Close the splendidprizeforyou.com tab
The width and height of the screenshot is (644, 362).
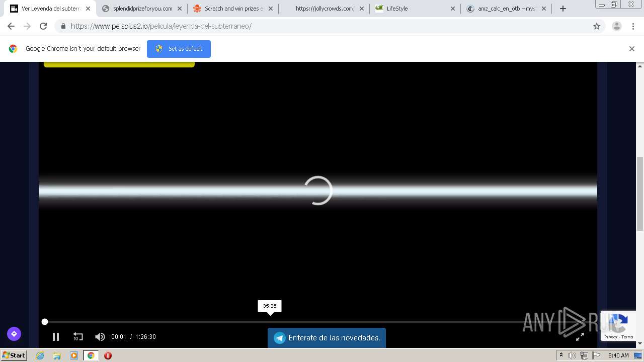pyautogui.click(x=179, y=9)
